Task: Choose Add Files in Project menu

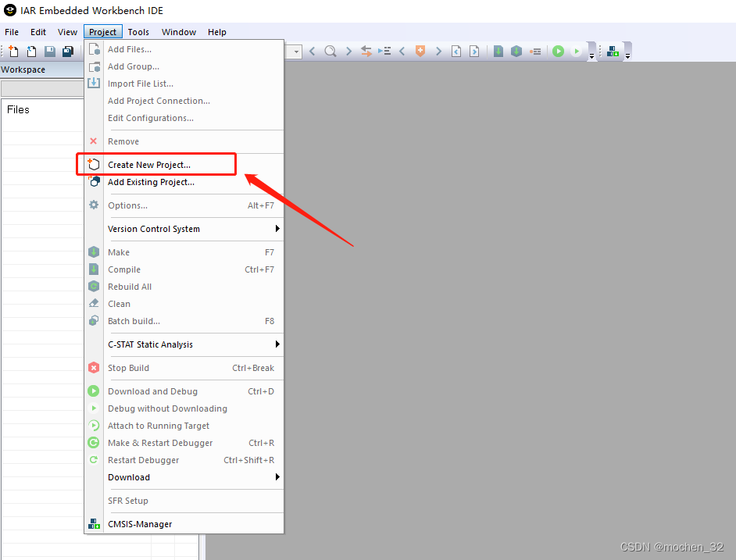Action: pos(184,49)
